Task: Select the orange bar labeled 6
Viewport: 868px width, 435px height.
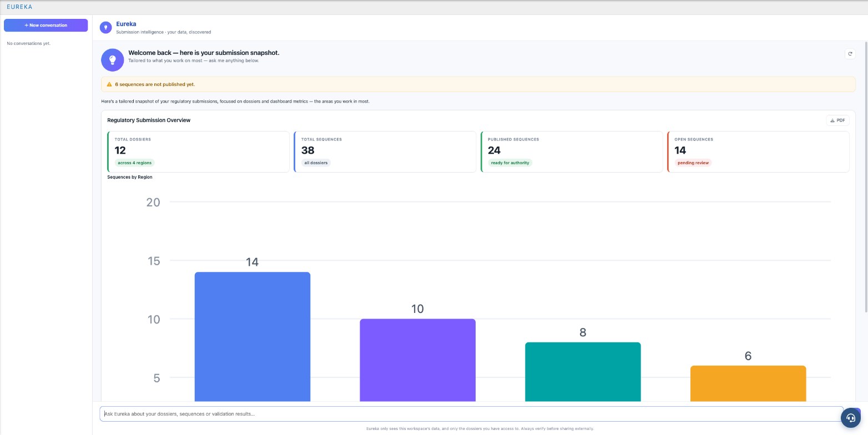Action: (x=748, y=383)
